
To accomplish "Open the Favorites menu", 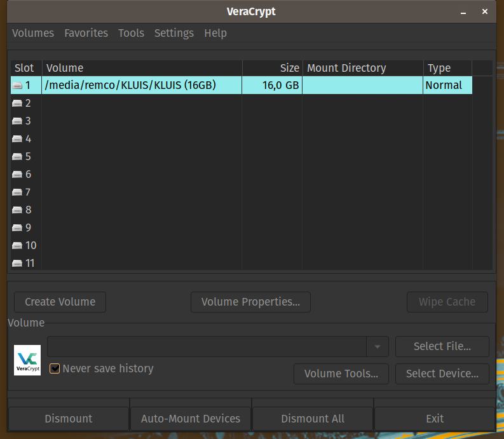I will (x=86, y=33).
